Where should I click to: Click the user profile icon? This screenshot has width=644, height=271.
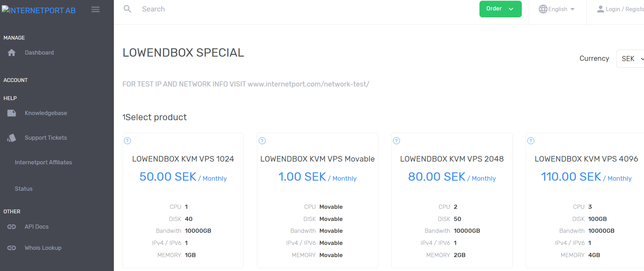coord(601,9)
